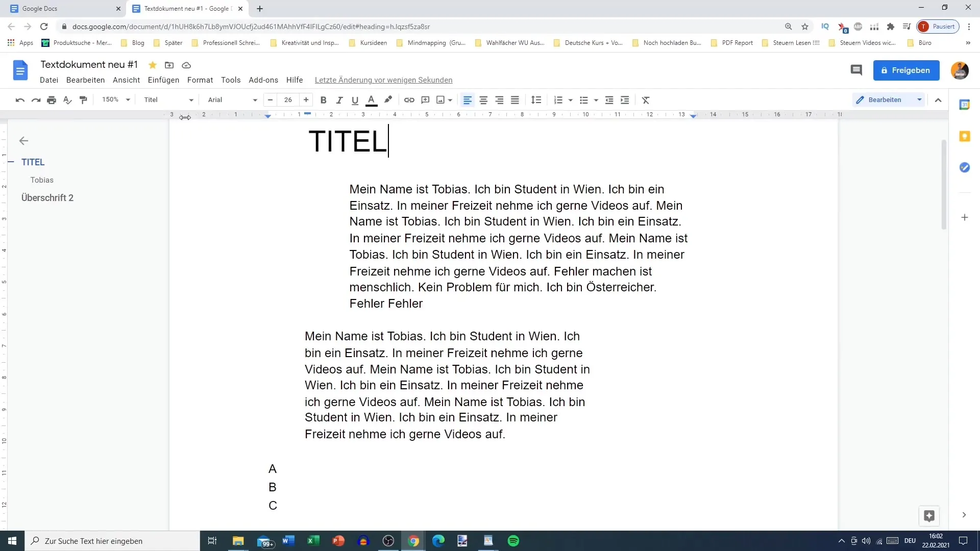The width and height of the screenshot is (980, 551).
Task: Open the text color picker
Action: pos(372,100)
